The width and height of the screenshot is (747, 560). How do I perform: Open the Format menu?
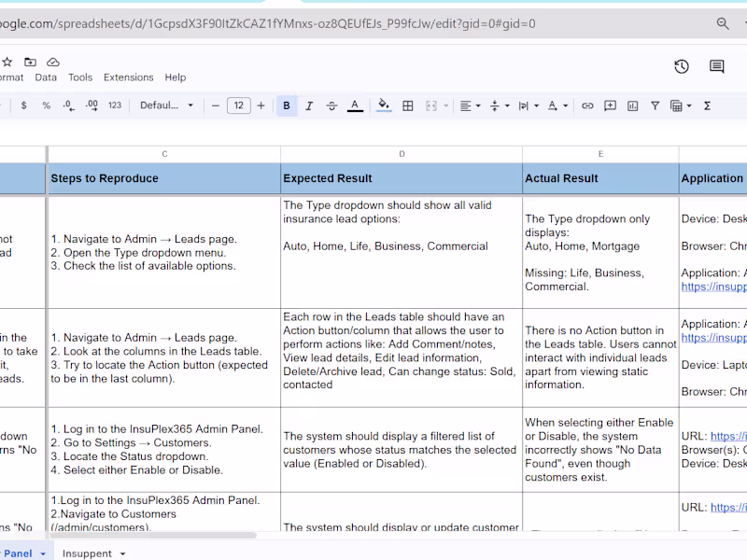11,77
